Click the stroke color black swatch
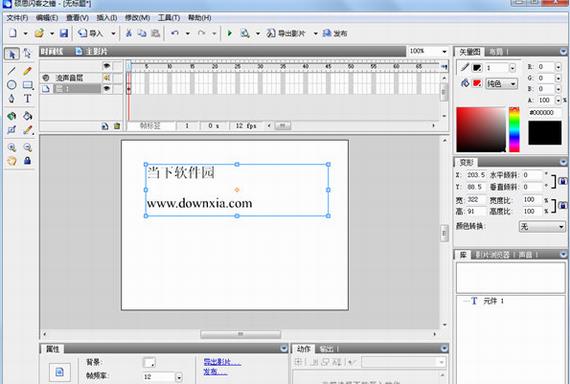 coord(477,68)
